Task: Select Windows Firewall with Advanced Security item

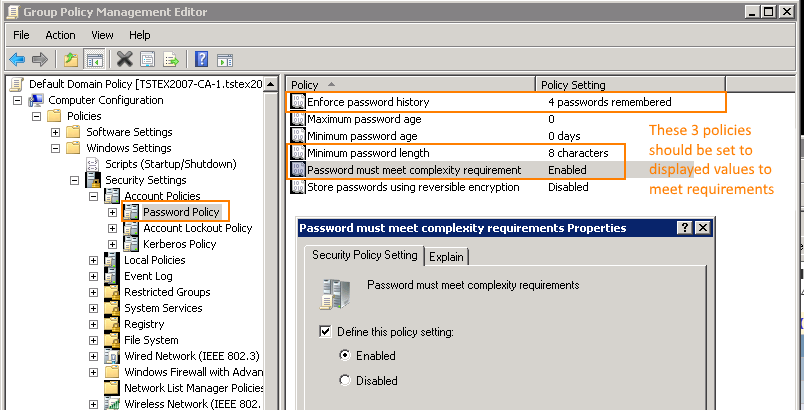Action: coord(194,372)
